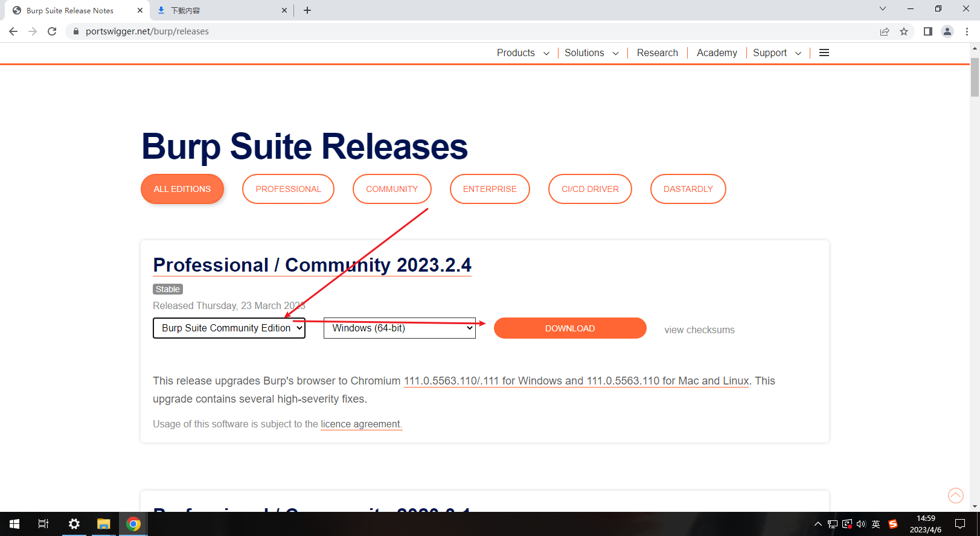Open a new tab with the plus icon

307,10
